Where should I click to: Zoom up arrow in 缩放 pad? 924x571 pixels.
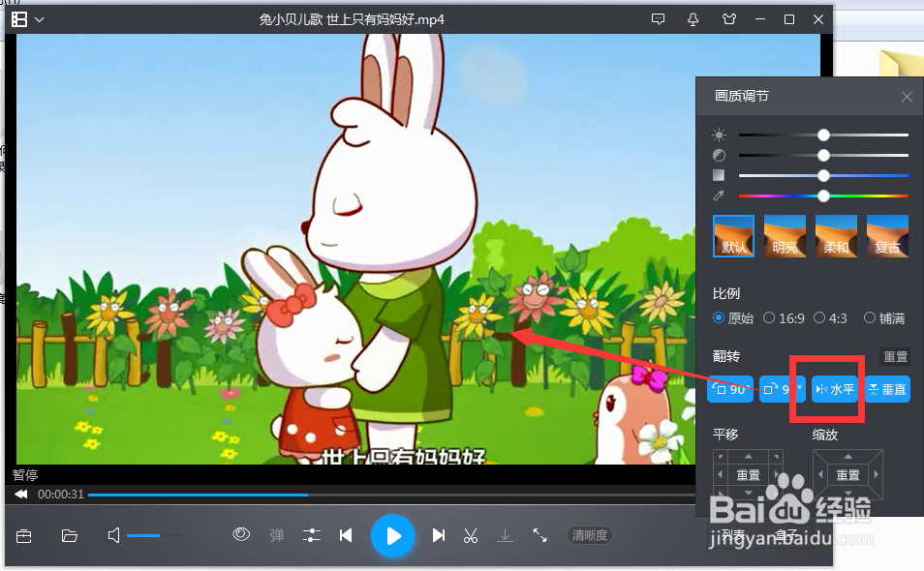[x=848, y=457]
